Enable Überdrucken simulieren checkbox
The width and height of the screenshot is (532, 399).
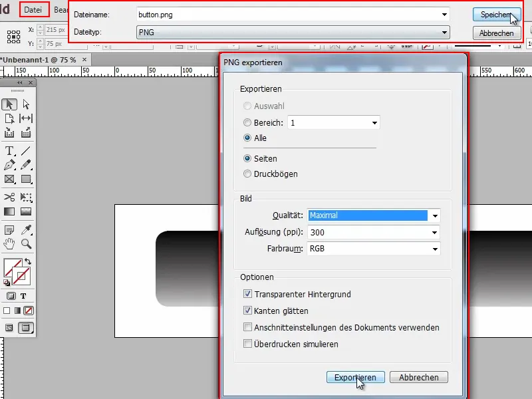tap(247, 344)
